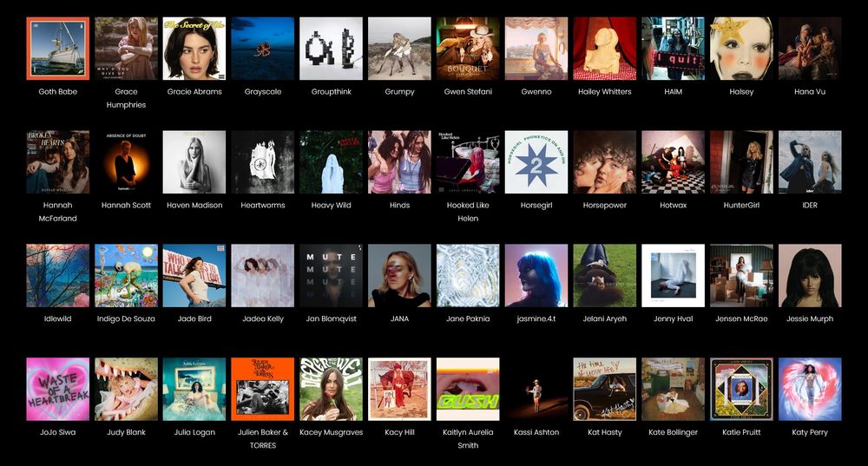Viewport: 868px width, 466px height.
Task: Click the Kaitlyn Aurelia Smith name label
Action: pyautogui.click(x=468, y=438)
